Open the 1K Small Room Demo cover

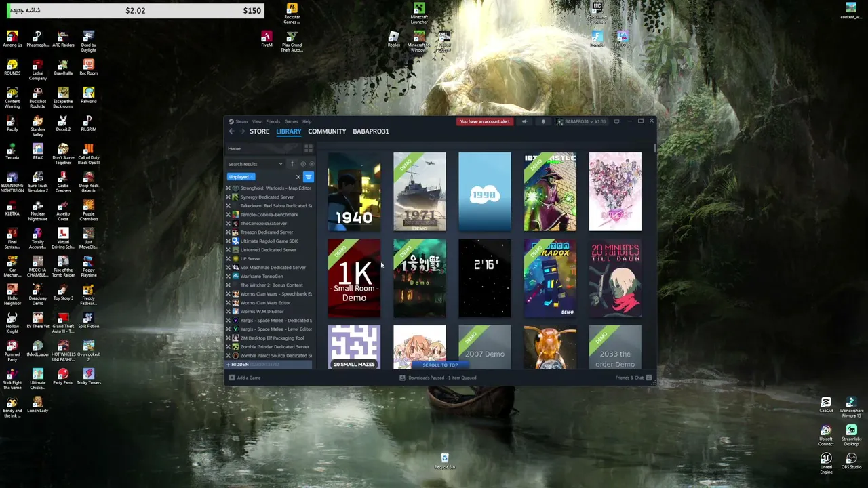pos(355,278)
